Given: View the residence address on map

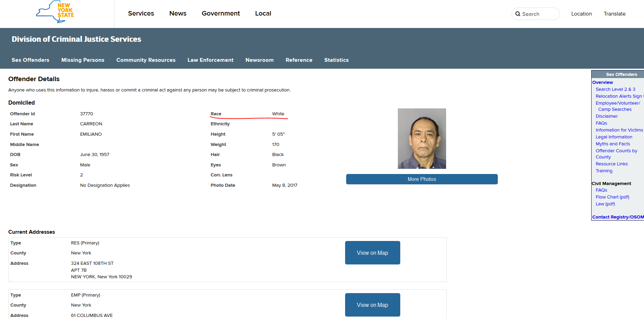Looking at the screenshot, I should pyautogui.click(x=372, y=253).
